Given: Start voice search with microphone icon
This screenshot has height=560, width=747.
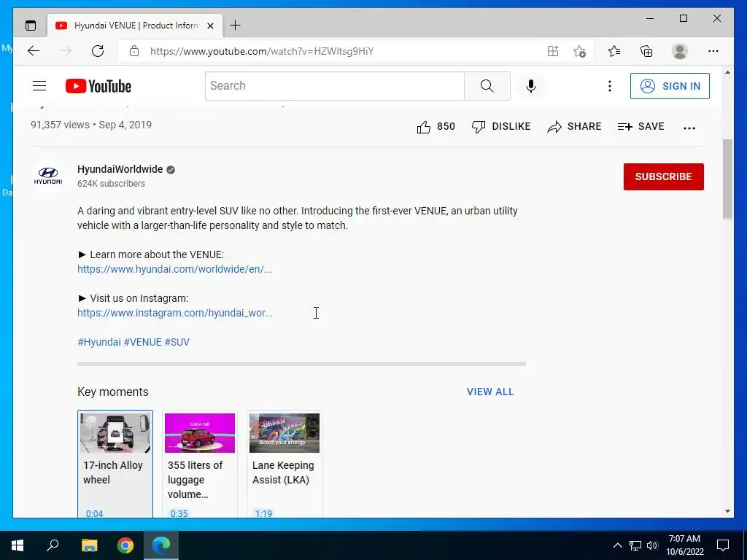Looking at the screenshot, I should coord(531,86).
